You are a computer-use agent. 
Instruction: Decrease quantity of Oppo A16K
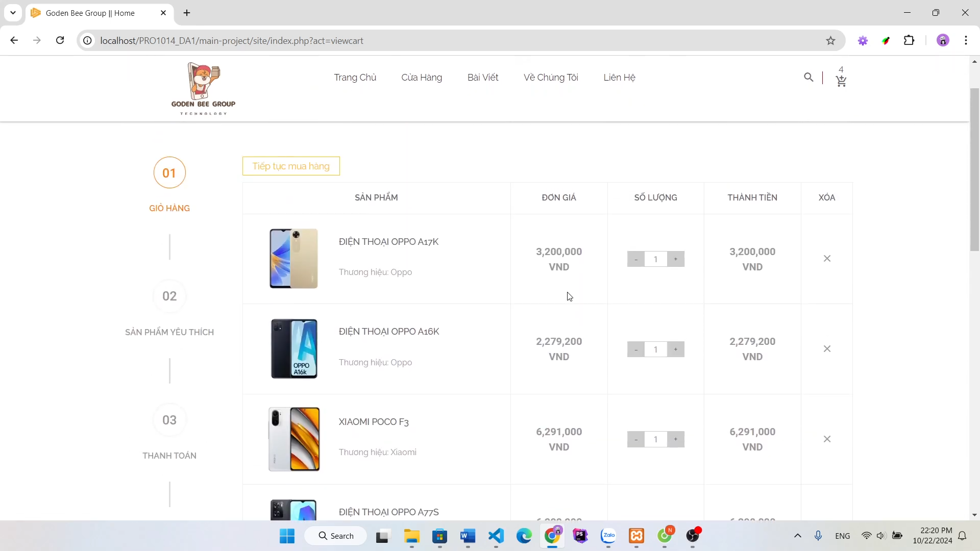tap(636, 349)
